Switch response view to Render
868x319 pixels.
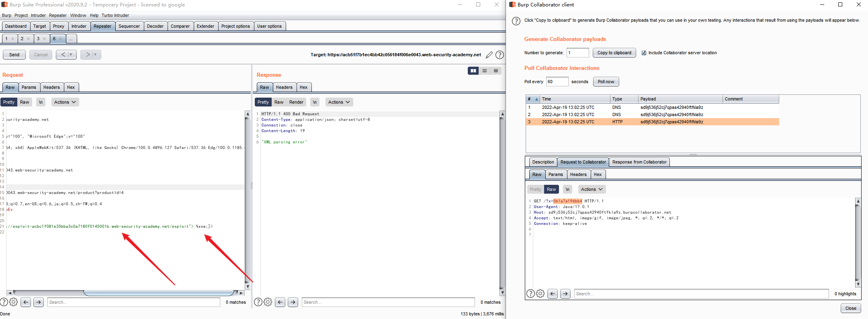pyautogui.click(x=296, y=102)
